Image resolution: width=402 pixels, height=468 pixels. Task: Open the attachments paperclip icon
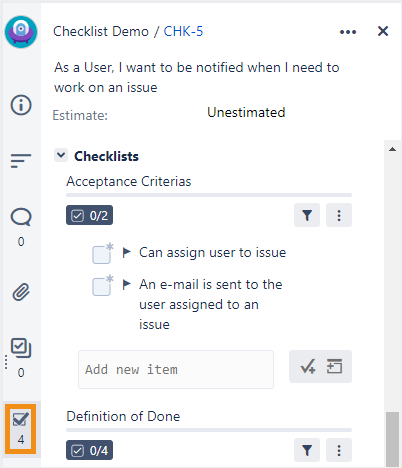[x=21, y=292]
